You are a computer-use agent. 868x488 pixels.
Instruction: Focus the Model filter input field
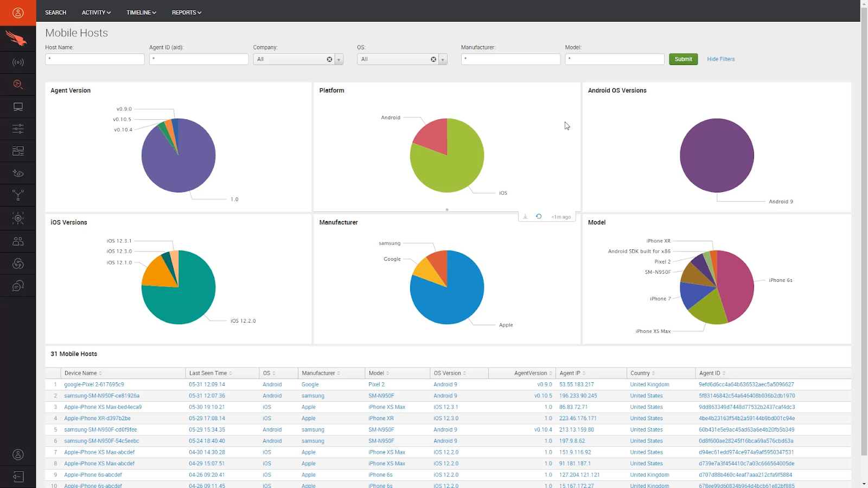[x=615, y=59]
